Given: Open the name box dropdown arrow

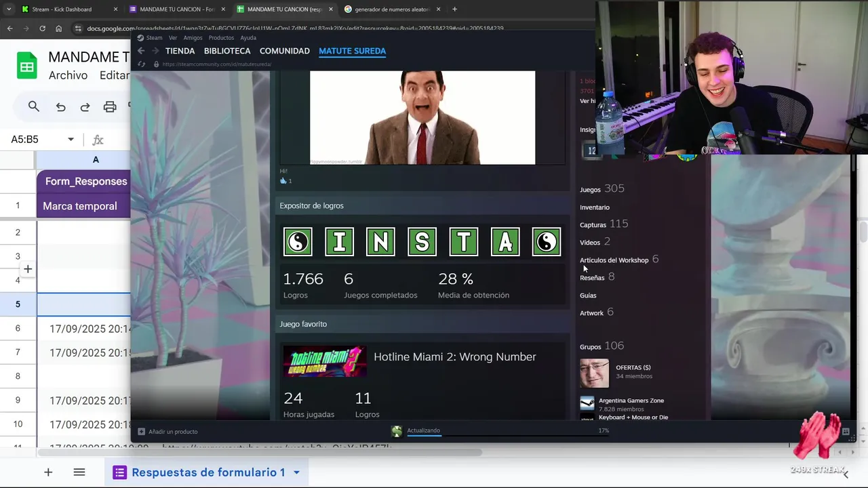Looking at the screenshot, I should pyautogui.click(x=71, y=140).
